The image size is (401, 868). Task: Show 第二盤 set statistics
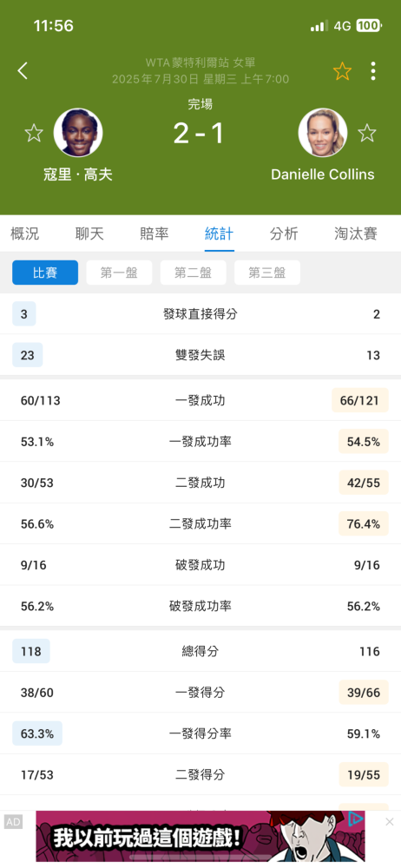pos(194,273)
